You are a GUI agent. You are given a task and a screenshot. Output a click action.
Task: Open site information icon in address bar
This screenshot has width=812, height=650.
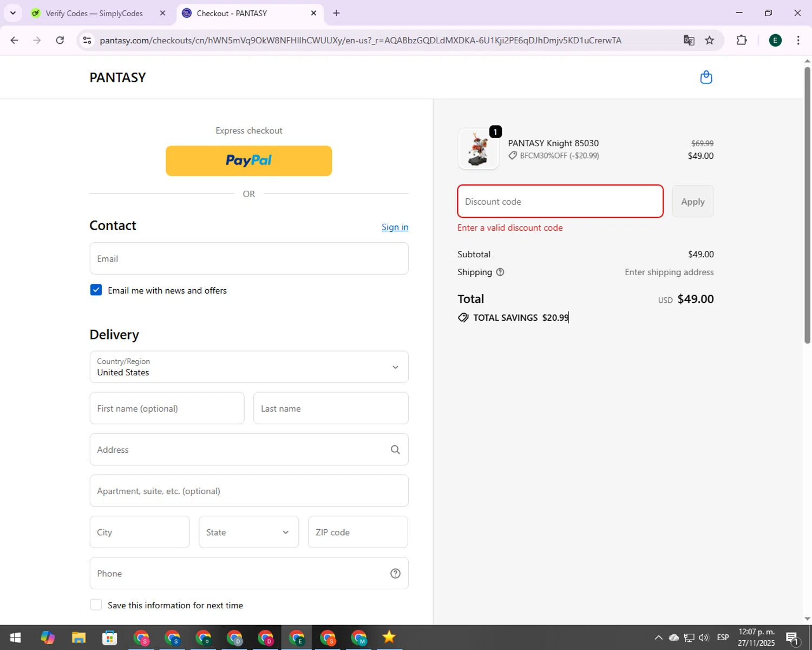(87, 40)
